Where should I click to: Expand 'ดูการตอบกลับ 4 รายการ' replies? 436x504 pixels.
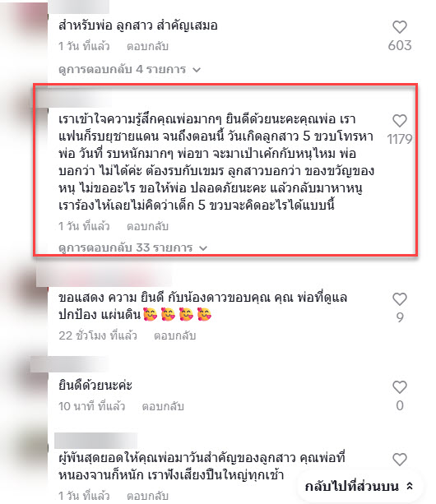pyautogui.click(x=130, y=69)
